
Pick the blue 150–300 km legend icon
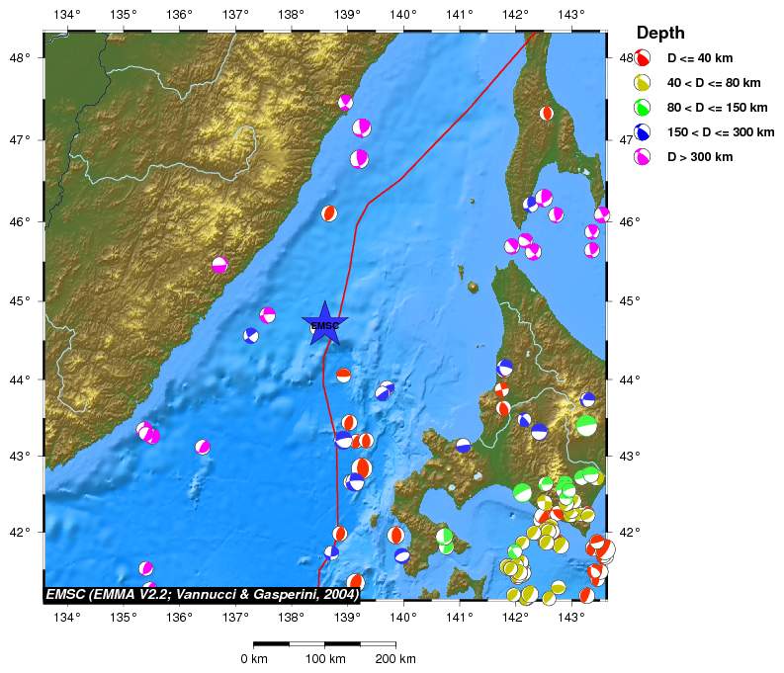click(643, 131)
